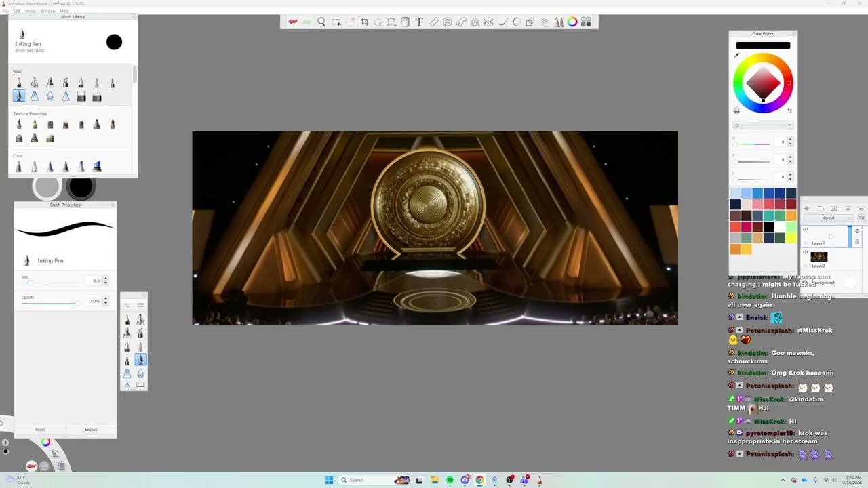Pick the black swatch in color palette

768,227
